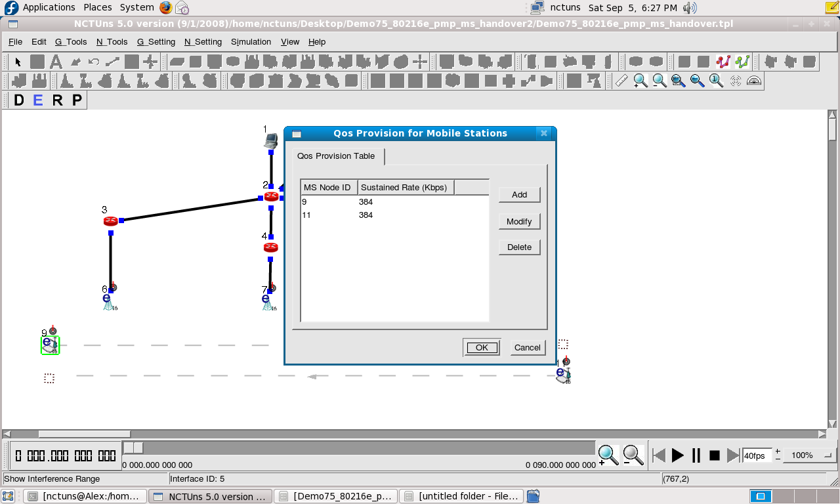Switch to untitled folder File Browser taskbar item
This screenshot has height=504, width=840.
tap(462, 496)
